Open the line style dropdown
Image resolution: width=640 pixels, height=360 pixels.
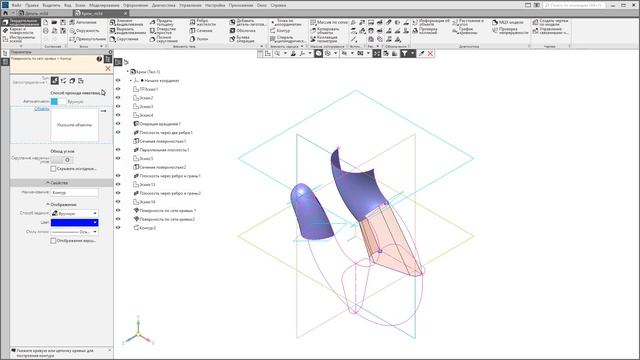pyautogui.click(x=74, y=231)
